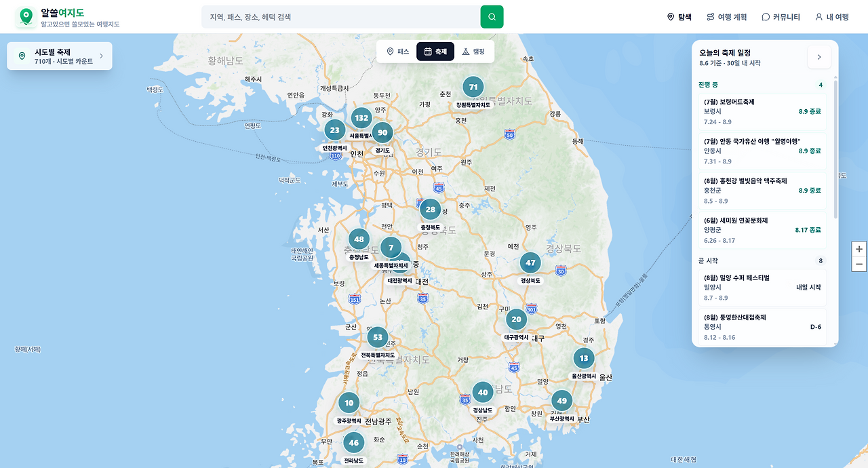Screen dimensions: 868x468
Task: Click the green search button
Action: tap(492, 17)
